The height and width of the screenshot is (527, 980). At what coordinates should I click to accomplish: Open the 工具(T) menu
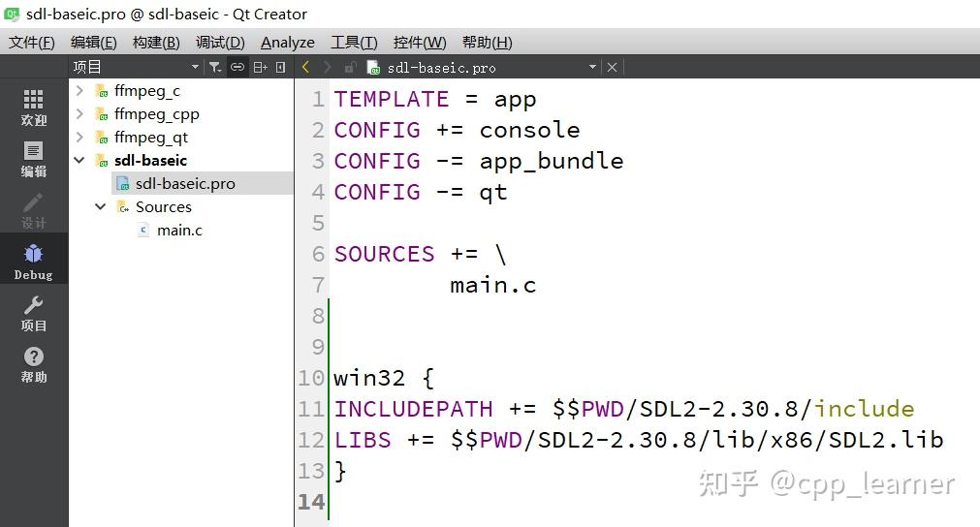click(x=354, y=43)
